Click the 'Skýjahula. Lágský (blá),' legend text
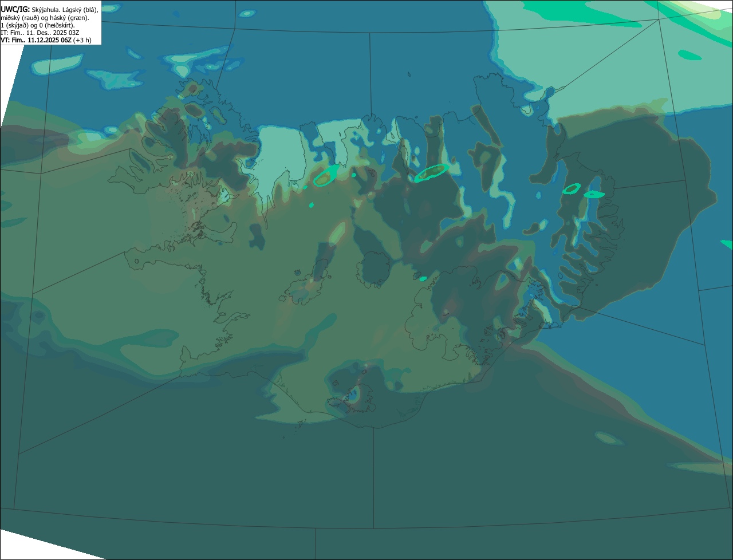The width and height of the screenshot is (733, 560). (65, 10)
